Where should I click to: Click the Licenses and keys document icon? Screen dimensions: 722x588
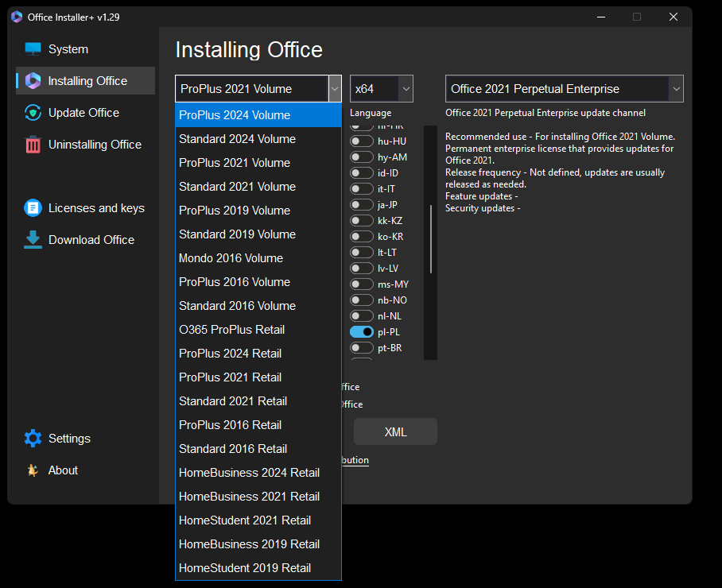(x=33, y=208)
